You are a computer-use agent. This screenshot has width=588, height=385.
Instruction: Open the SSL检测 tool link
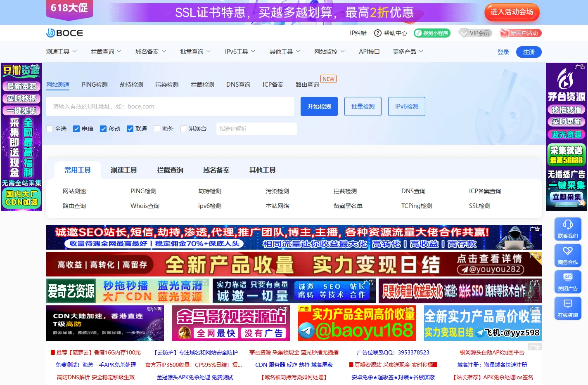pos(480,206)
